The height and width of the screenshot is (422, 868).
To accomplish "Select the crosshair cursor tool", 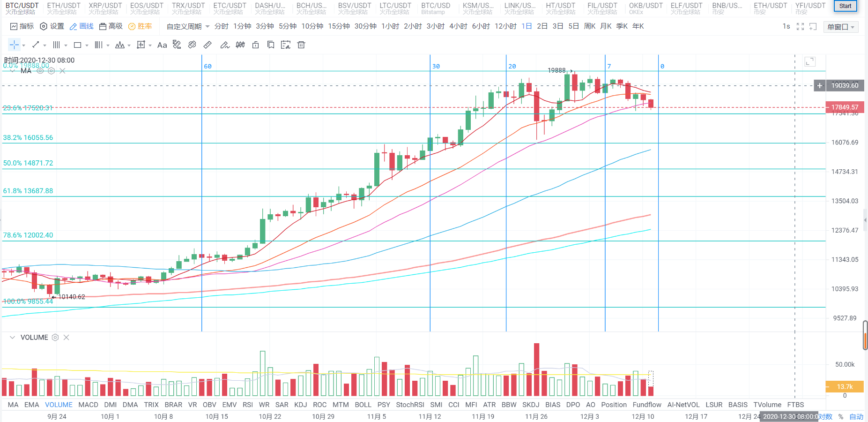I will [x=14, y=45].
